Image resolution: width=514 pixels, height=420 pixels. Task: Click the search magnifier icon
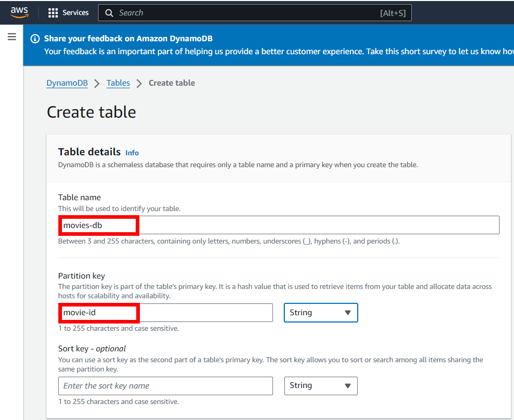109,13
